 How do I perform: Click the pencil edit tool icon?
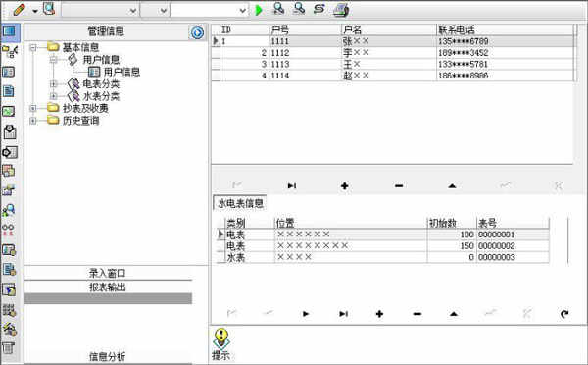click(x=20, y=10)
